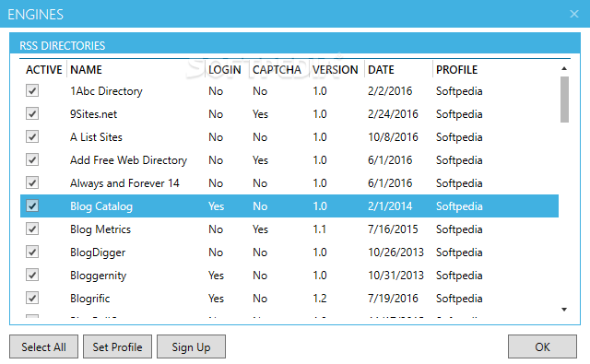Click the 2/2/2016 date cell

pyautogui.click(x=390, y=91)
